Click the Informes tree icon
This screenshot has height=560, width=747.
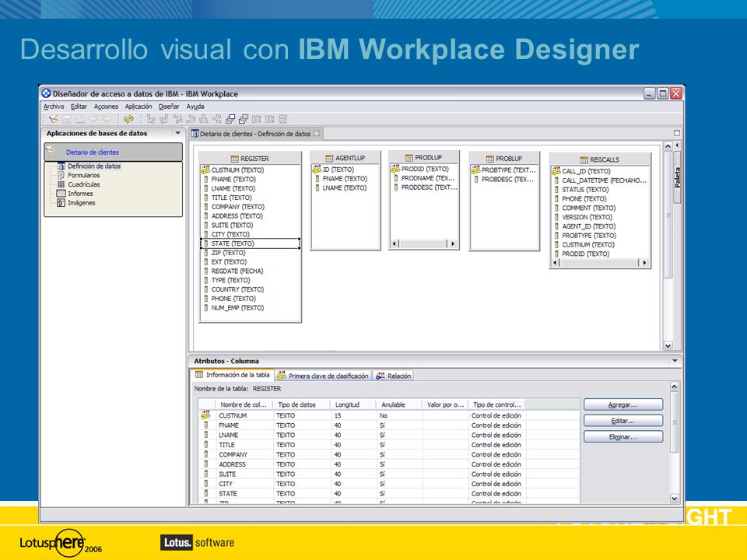pyautogui.click(x=61, y=194)
